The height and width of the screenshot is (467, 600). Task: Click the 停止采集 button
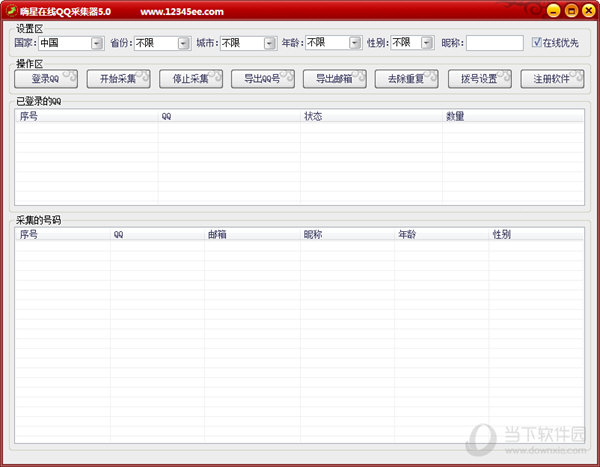coord(191,79)
